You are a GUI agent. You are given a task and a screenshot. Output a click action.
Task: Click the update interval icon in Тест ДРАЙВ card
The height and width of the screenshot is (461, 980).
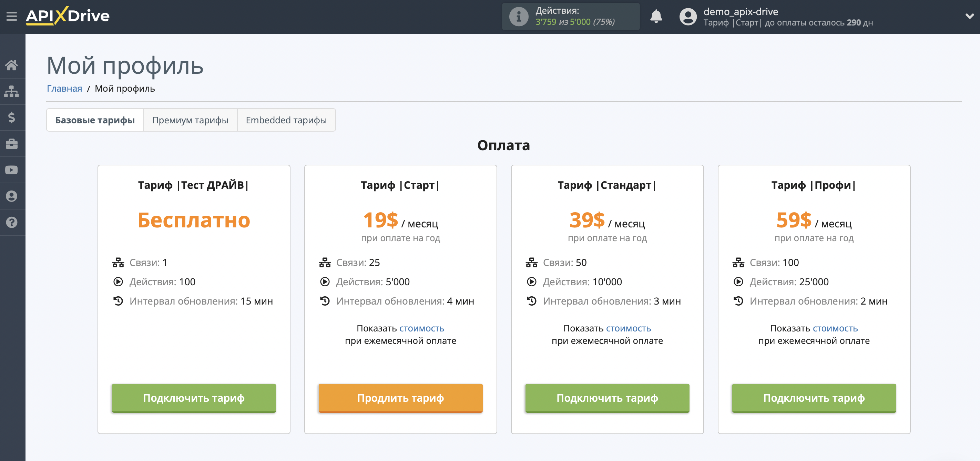[x=118, y=301]
